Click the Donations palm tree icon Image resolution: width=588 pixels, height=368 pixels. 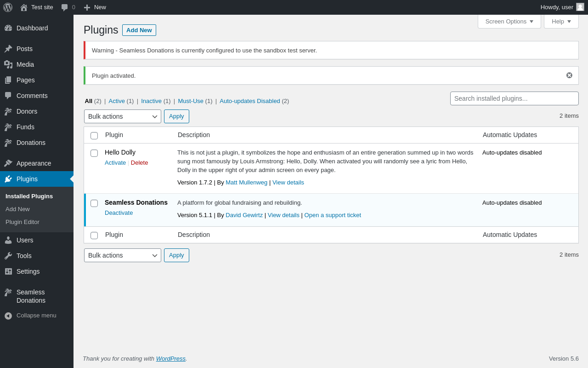8,143
